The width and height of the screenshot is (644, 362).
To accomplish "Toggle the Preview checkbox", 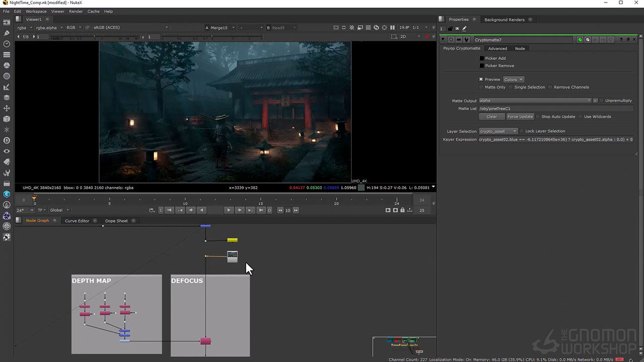I will (481, 79).
